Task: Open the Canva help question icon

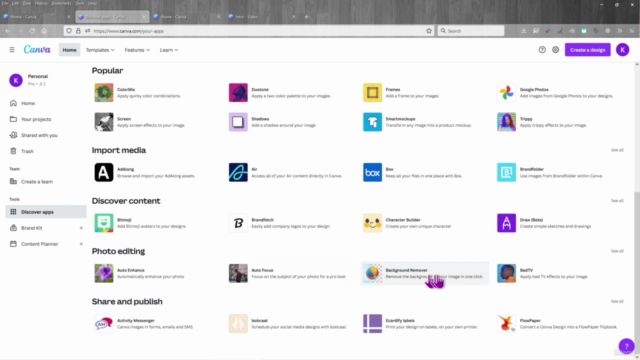Action: click(542, 50)
